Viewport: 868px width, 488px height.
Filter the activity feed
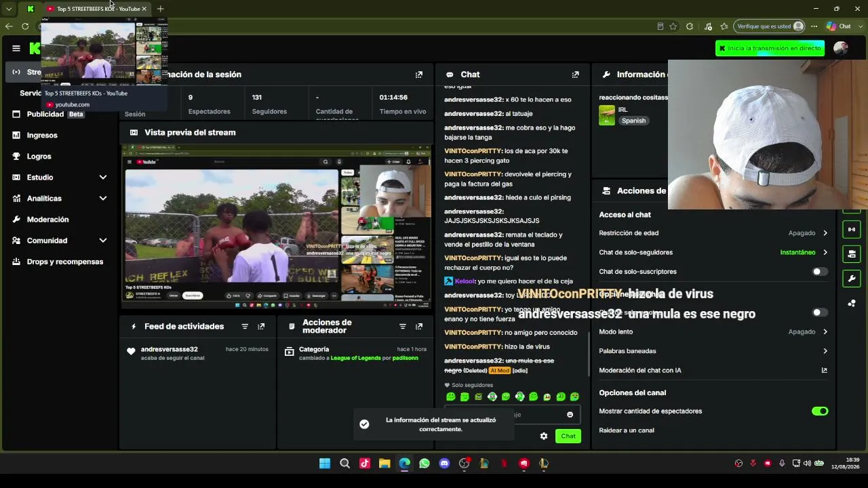(x=245, y=327)
